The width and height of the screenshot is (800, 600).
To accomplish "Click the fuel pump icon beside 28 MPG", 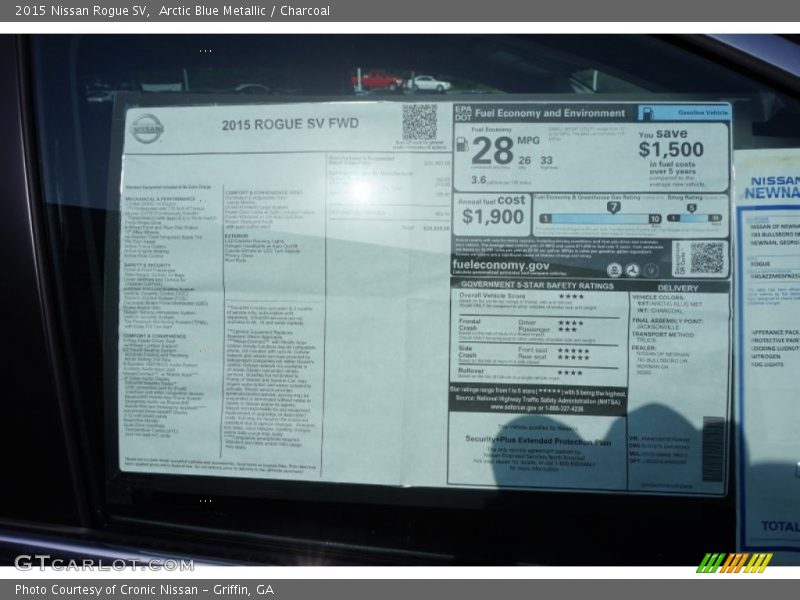I will click(x=462, y=144).
